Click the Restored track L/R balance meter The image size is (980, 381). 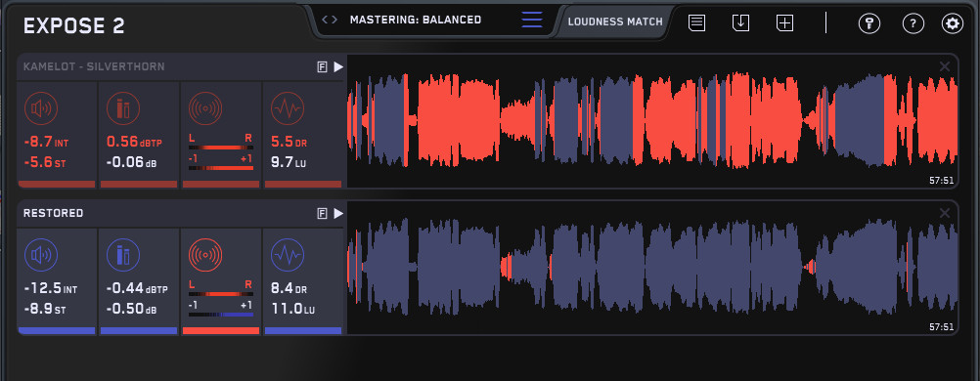[221, 293]
